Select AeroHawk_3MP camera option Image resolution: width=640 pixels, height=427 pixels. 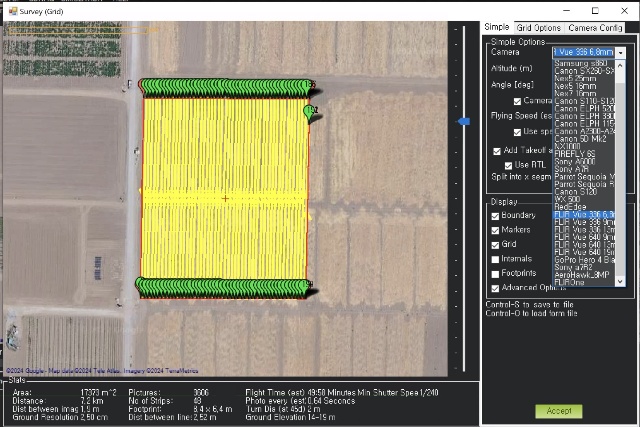(582, 275)
